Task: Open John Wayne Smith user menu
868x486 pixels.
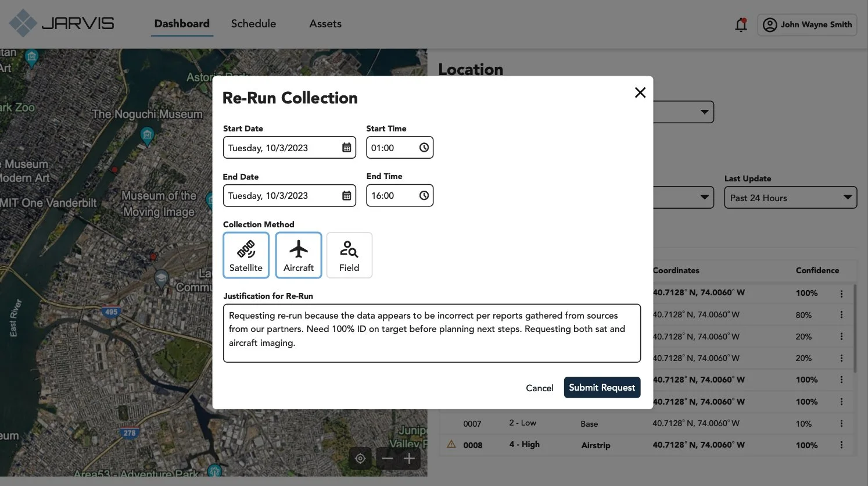Action: coord(807,25)
